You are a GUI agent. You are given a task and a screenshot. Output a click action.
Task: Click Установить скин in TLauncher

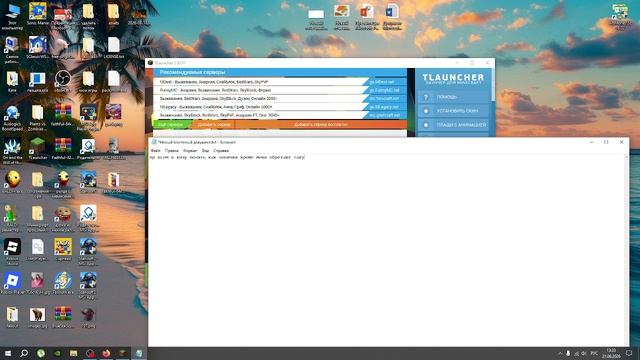(x=454, y=111)
